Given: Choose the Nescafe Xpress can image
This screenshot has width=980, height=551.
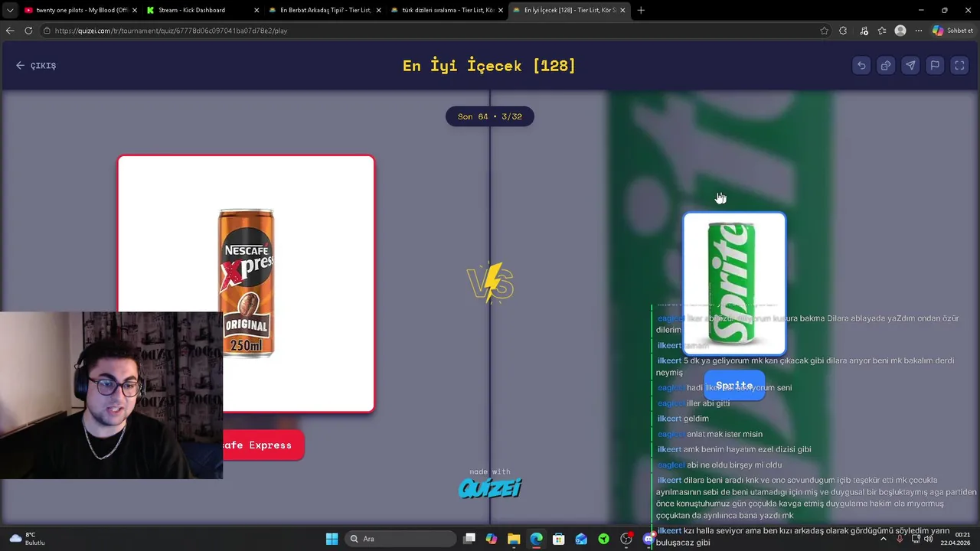Looking at the screenshot, I should 246,284.
